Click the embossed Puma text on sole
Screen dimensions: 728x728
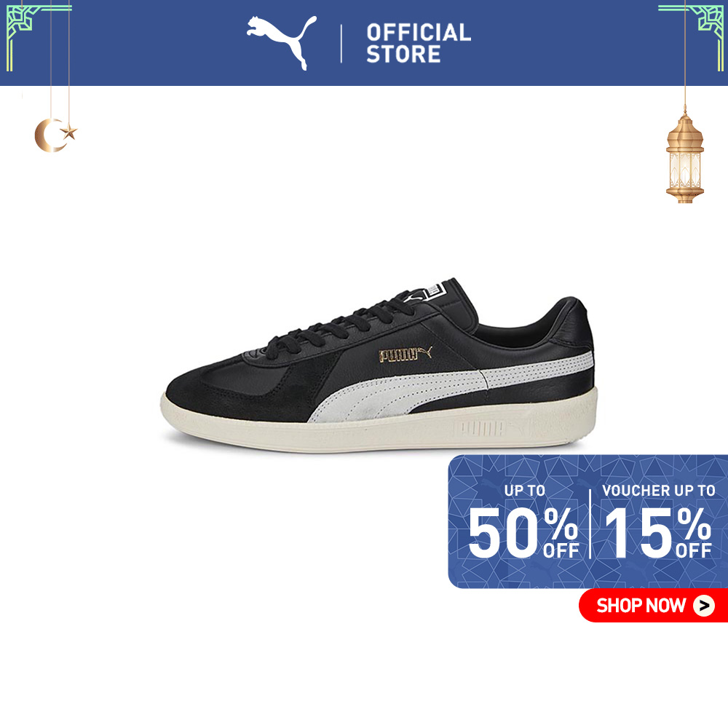pos(478,429)
